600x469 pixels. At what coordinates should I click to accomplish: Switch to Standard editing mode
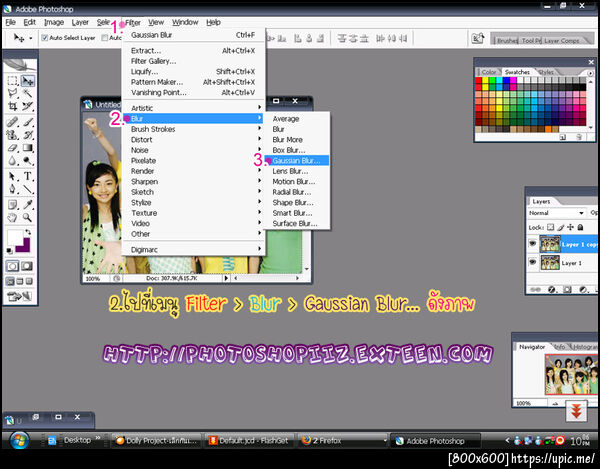coord(13,266)
